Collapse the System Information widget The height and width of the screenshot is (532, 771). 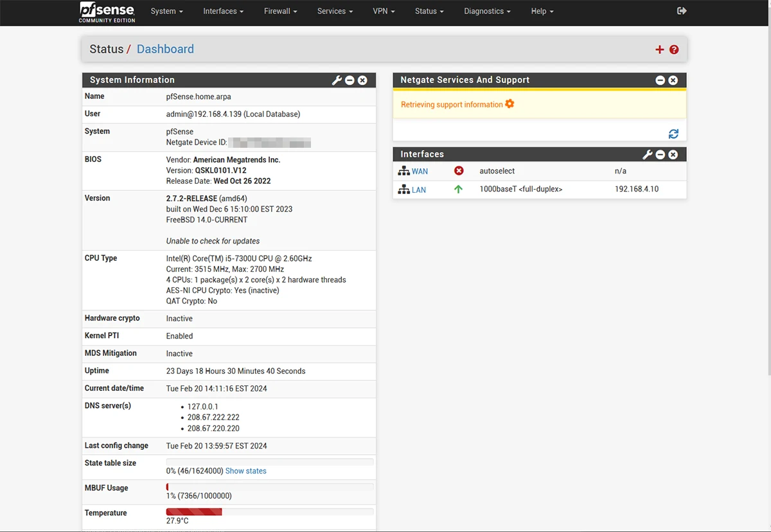coord(350,80)
